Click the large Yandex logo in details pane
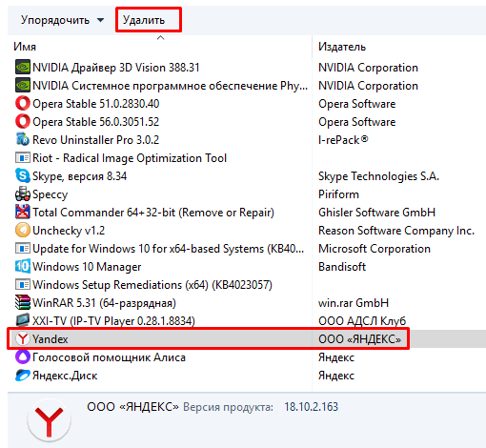Viewport: 486px width, 448px height. [x=49, y=420]
